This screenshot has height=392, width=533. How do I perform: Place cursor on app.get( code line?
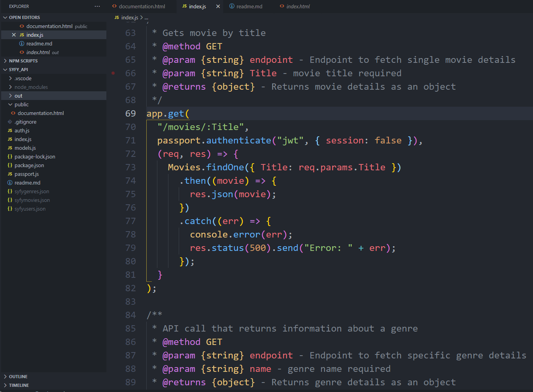168,113
